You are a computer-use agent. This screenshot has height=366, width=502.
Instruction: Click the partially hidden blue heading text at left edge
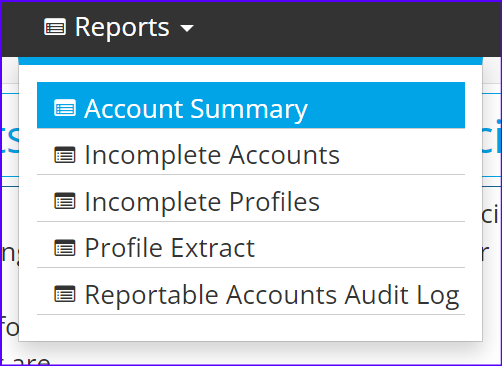point(10,138)
